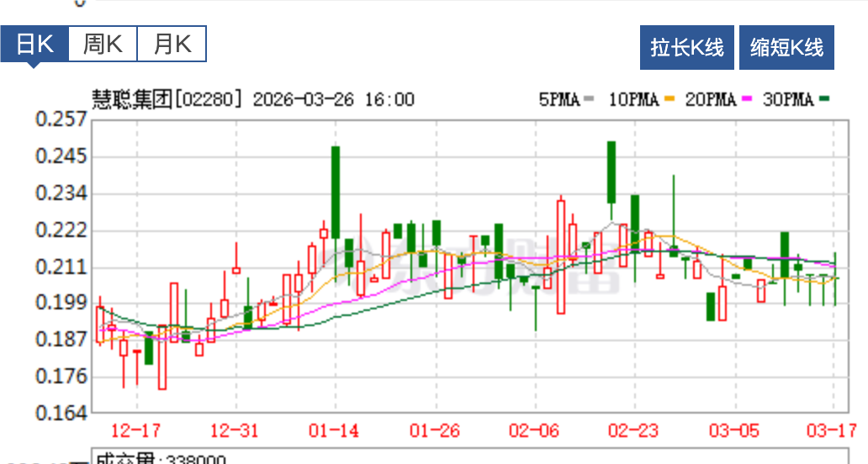The image size is (868, 464).
Task: Switch to the 月K monthly chart tab
Action: 172,44
